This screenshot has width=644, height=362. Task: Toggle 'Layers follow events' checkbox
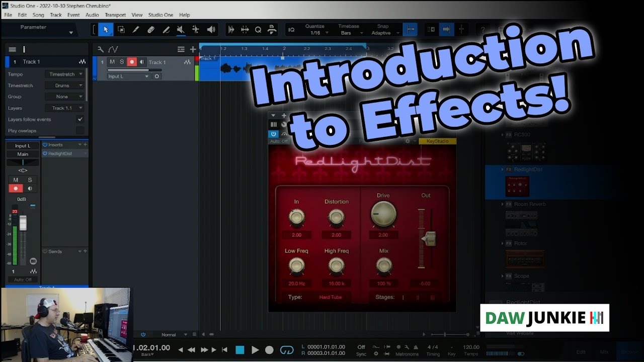click(x=80, y=119)
